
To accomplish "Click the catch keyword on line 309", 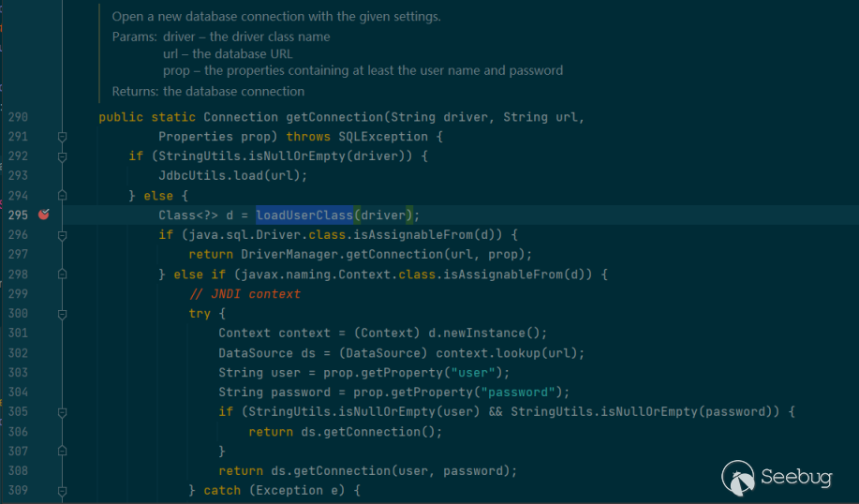I will (x=222, y=491).
